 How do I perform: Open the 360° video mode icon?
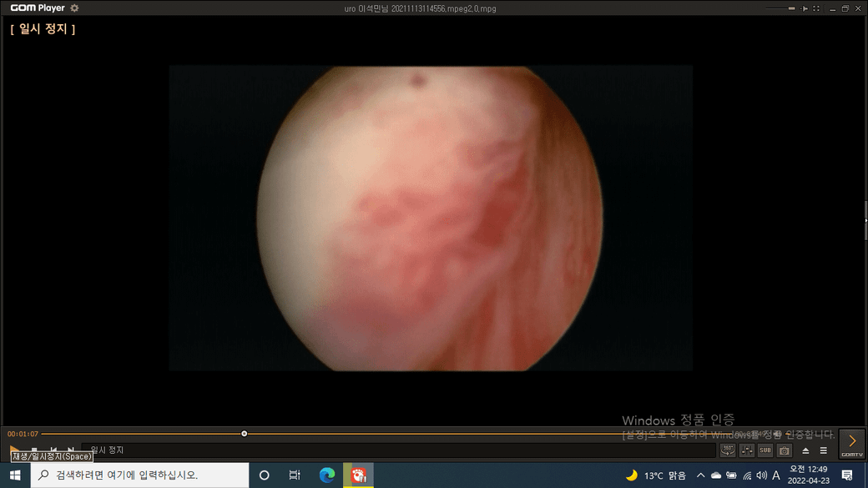coord(728,450)
